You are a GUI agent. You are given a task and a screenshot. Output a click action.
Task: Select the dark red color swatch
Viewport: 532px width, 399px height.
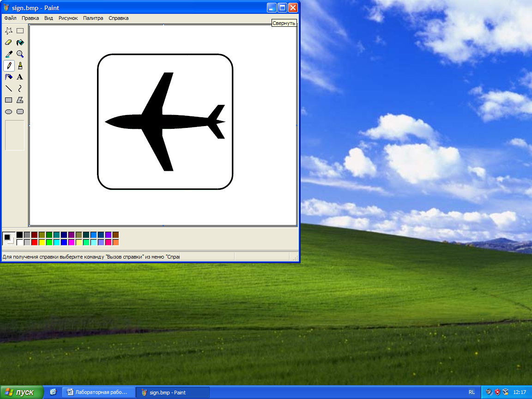(34, 235)
